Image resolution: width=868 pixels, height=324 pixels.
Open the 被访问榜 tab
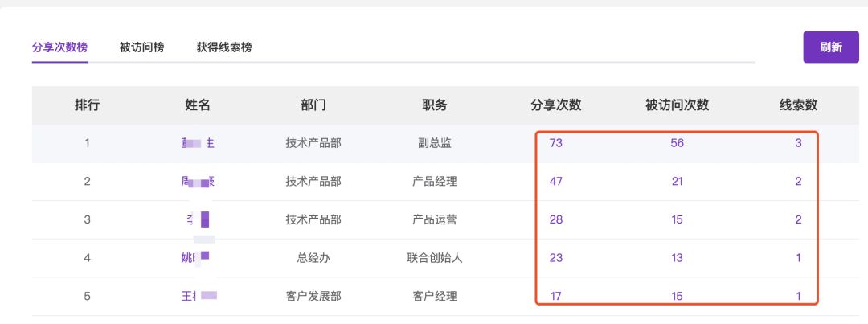141,47
